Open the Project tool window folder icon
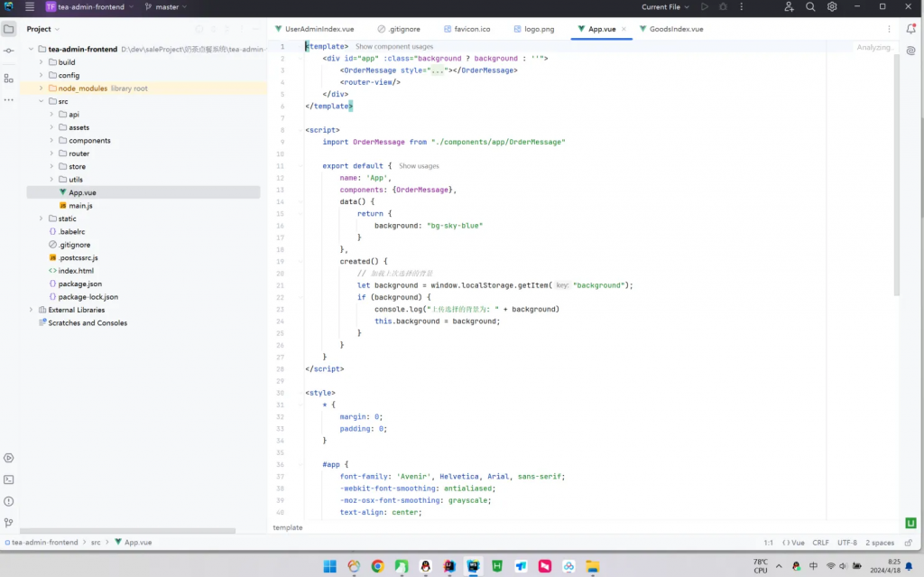 [9, 29]
